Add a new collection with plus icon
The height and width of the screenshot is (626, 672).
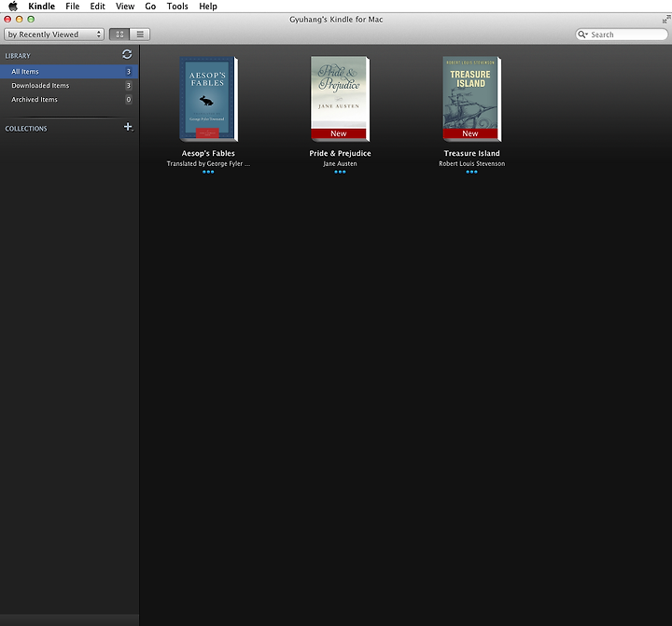pyautogui.click(x=128, y=127)
